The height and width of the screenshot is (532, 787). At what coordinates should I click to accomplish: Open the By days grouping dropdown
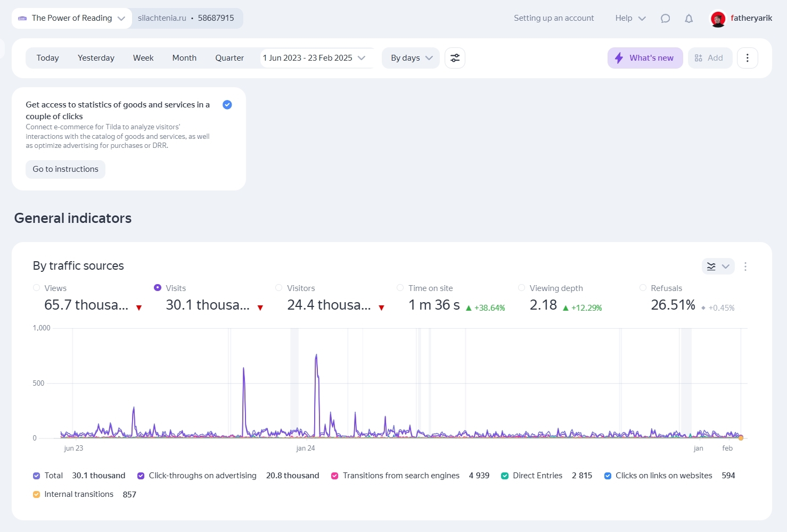point(411,58)
